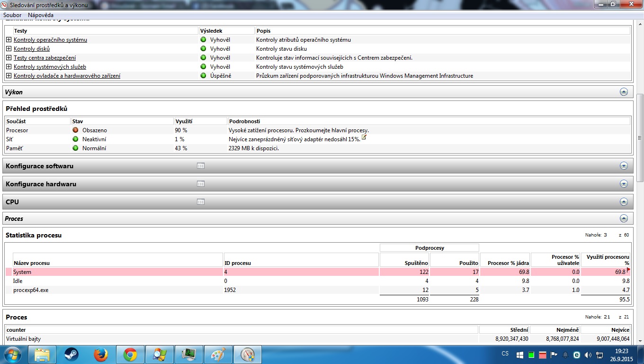
Task: Open the 'Kontroly systémových služeb' link
Action: pos(50,67)
